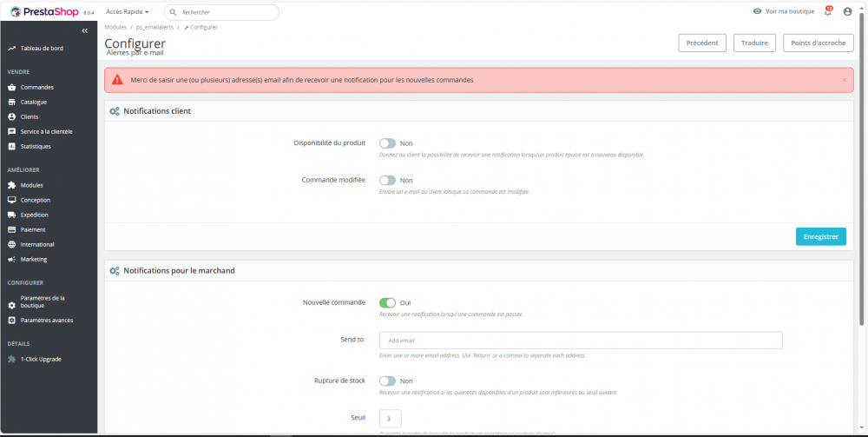Open the Catalogue menu item
868x437 pixels.
(33, 102)
